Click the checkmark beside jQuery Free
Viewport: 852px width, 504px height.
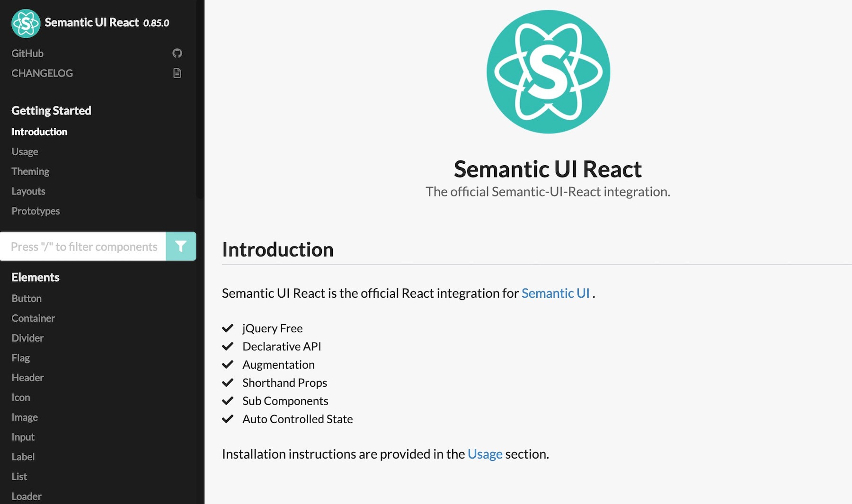[228, 328]
